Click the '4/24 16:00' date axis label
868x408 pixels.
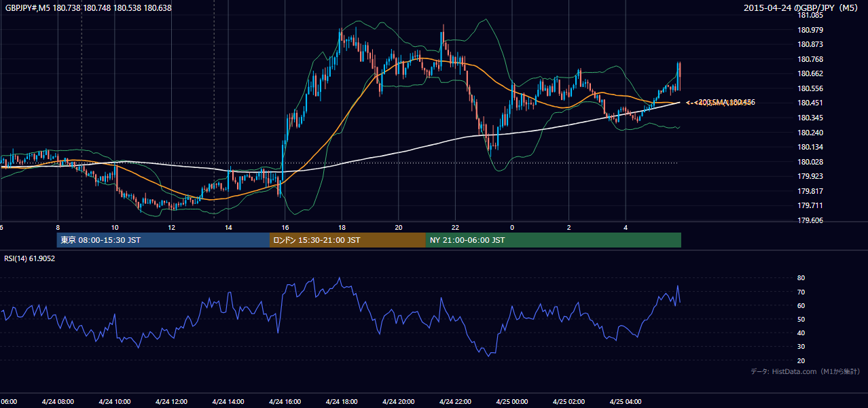pos(285,401)
